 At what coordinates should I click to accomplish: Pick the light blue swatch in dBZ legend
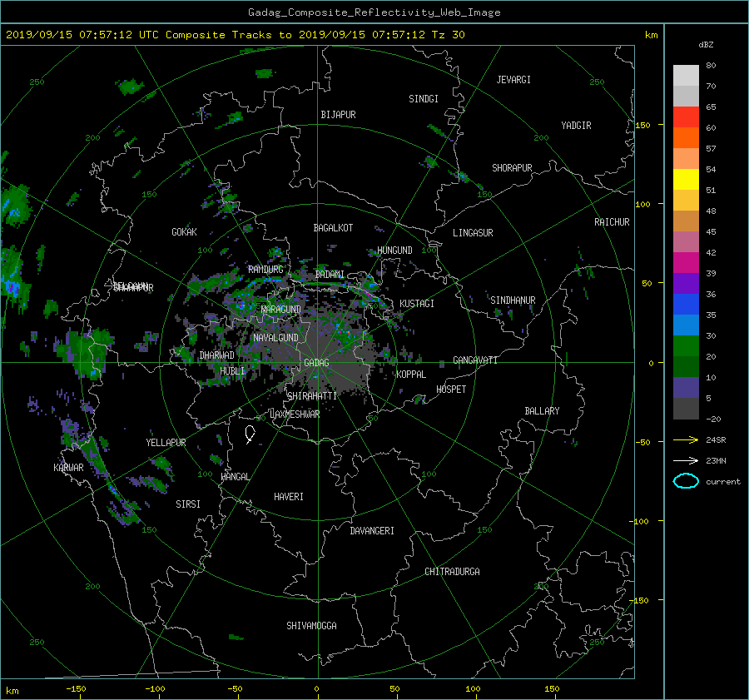click(x=686, y=325)
